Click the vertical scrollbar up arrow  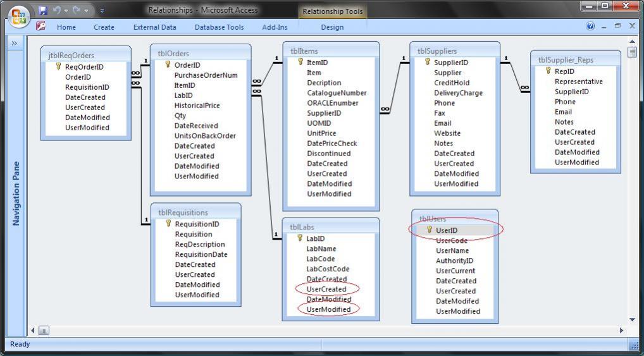pyautogui.click(x=632, y=42)
